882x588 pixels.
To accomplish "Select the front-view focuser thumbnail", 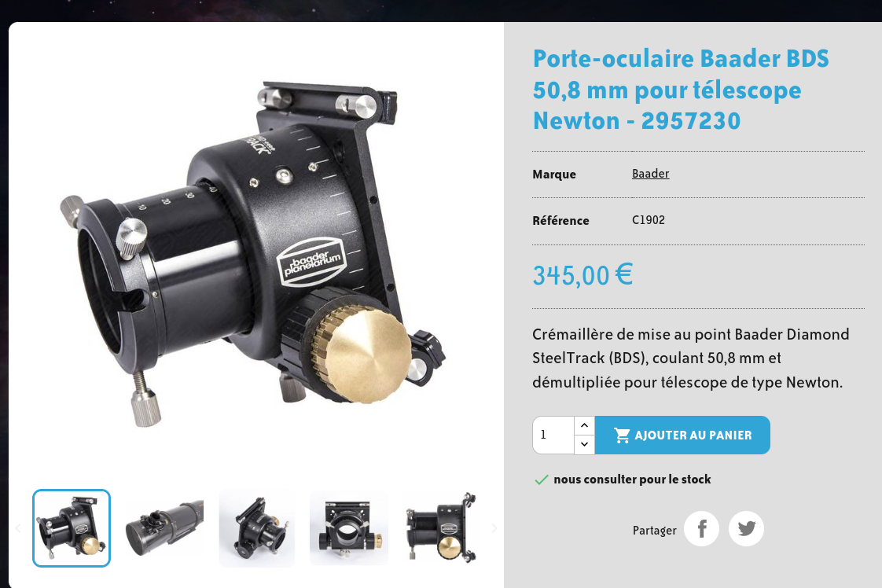I will pyautogui.click(x=349, y=528).
